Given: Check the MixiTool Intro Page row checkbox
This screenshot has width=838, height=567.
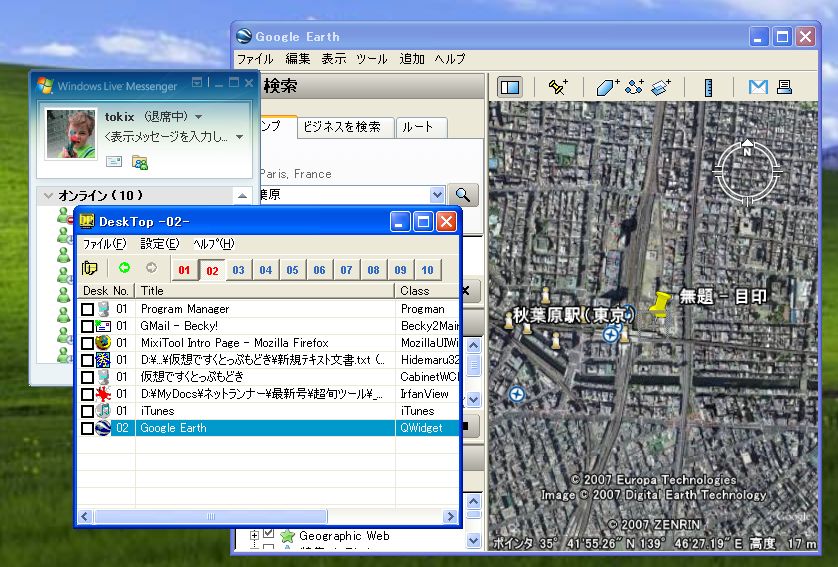Looking at the screenshot, I should click(x=87, y=343).
